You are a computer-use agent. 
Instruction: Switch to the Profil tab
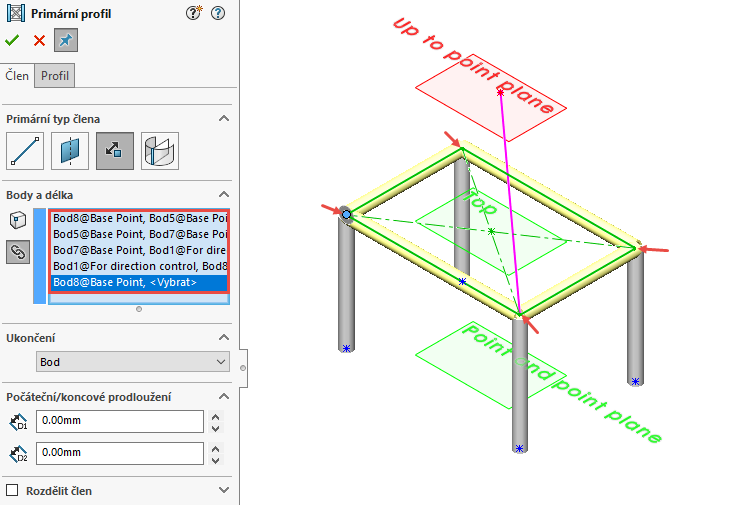click(x=55, y=76)
